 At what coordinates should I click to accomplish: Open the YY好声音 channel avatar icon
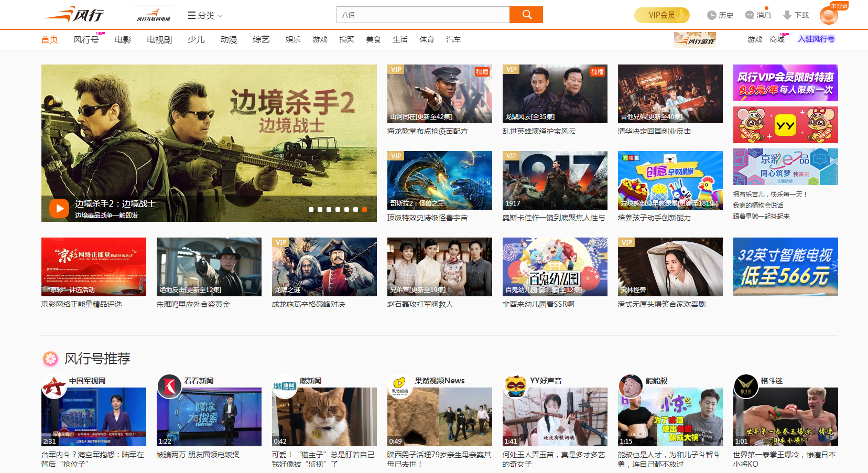click(x=515, y=387)
